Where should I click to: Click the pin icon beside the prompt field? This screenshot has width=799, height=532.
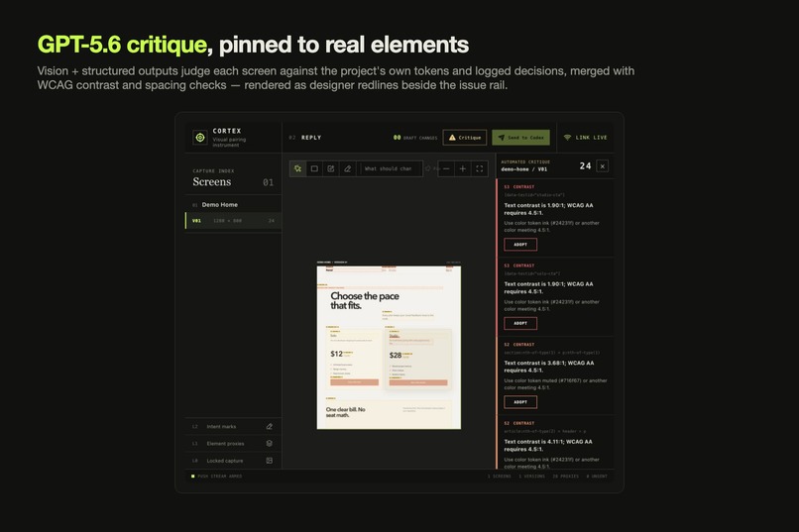tap(428, 168)
